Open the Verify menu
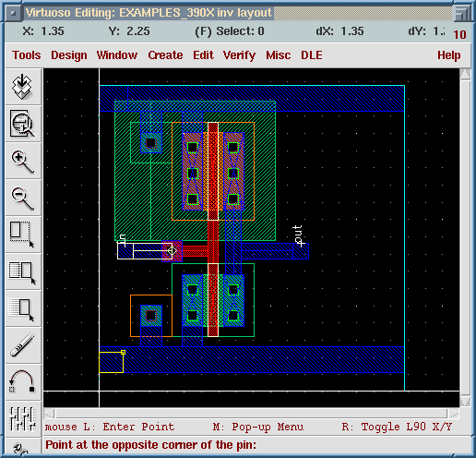Viewport: 476px width, 458px height. pyautogui.click(x=239, y=55)
